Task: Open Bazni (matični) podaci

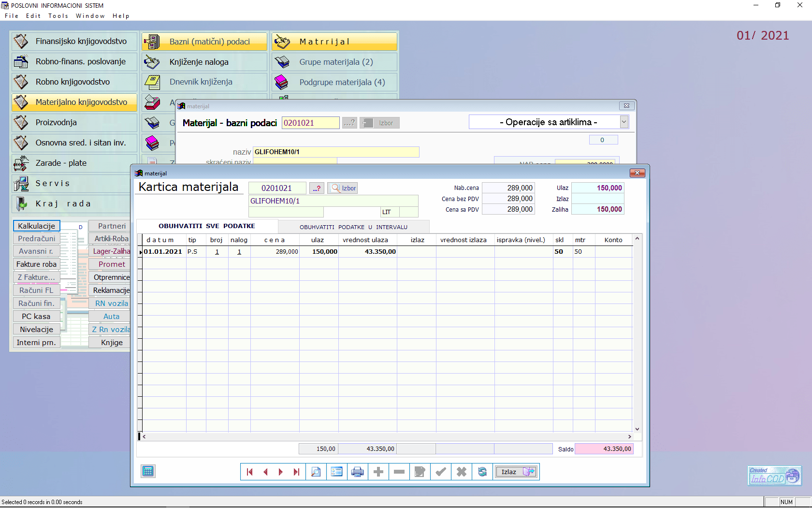Action: [204, 42]
